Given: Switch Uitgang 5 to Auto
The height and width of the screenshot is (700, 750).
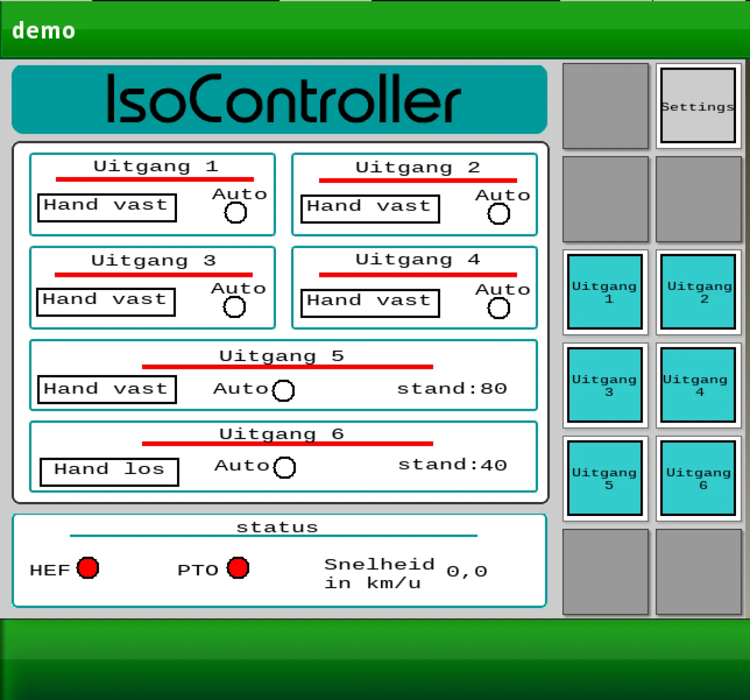Looking at the screenshot, I should (x=283, y=390).
